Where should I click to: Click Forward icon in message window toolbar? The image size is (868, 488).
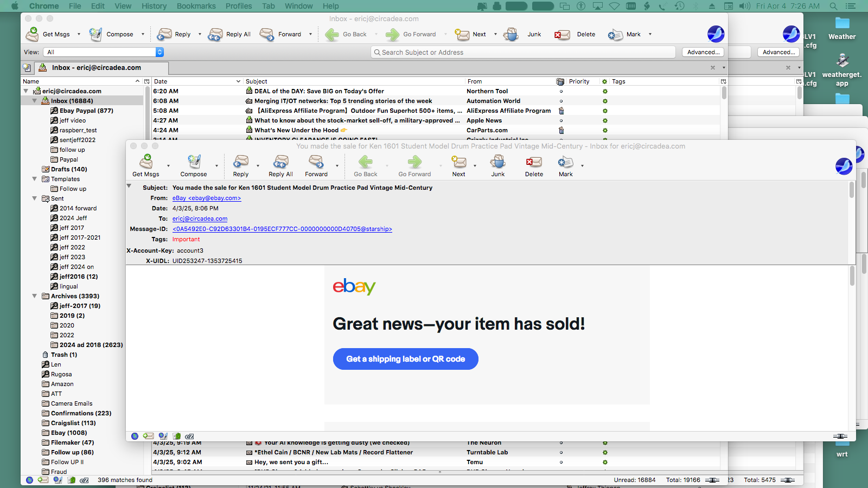tap(316, 162)
